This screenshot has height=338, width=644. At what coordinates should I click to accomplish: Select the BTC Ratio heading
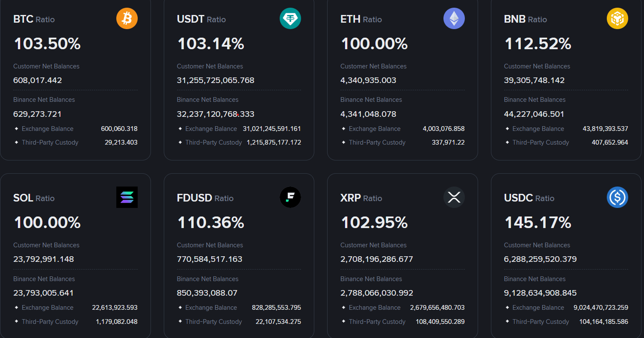point(34,19)
